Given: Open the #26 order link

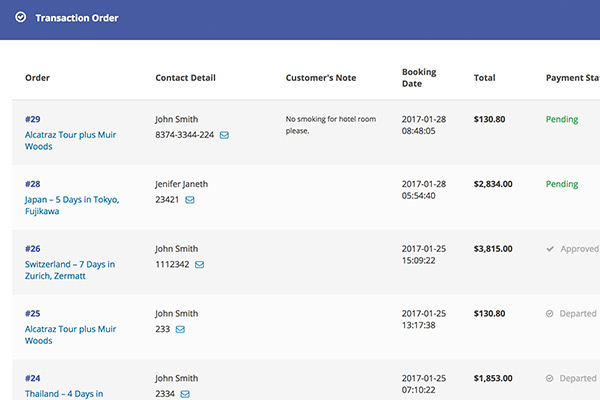Looking at the screenshot, I should (x=33, y=249).
